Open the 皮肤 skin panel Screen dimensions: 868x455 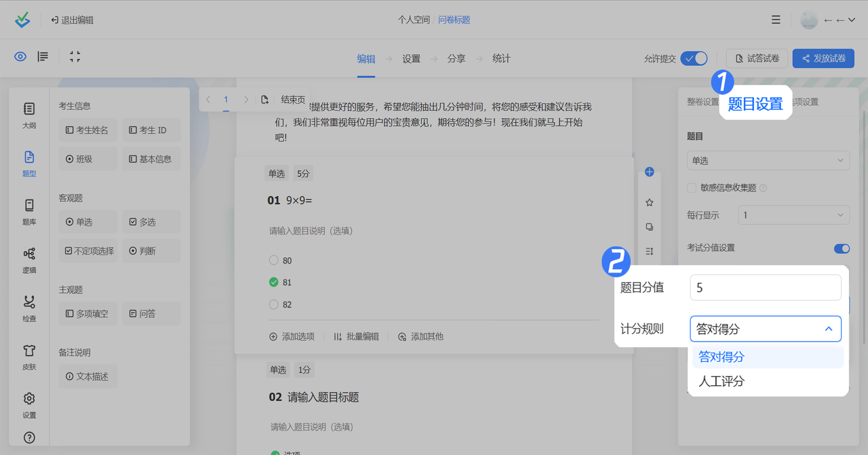pyautogui.click(x=29, y=357)
